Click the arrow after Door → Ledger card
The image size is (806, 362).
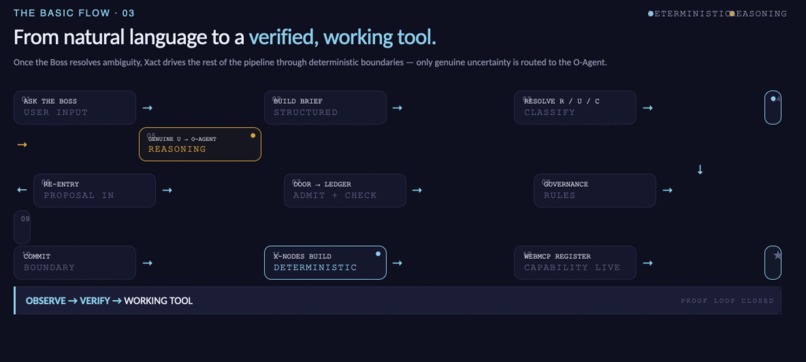417,190
